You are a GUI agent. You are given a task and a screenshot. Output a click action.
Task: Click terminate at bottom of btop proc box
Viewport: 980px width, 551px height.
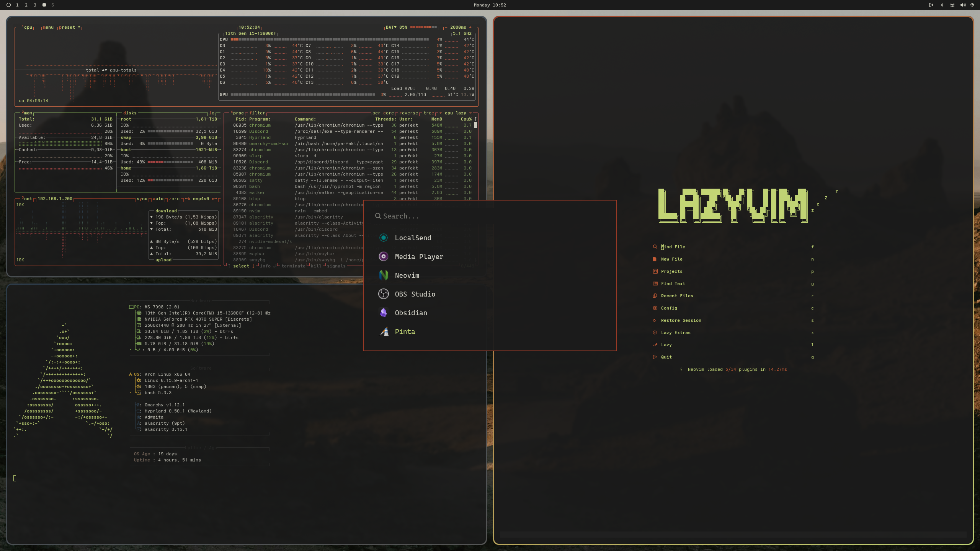point(294,266)
